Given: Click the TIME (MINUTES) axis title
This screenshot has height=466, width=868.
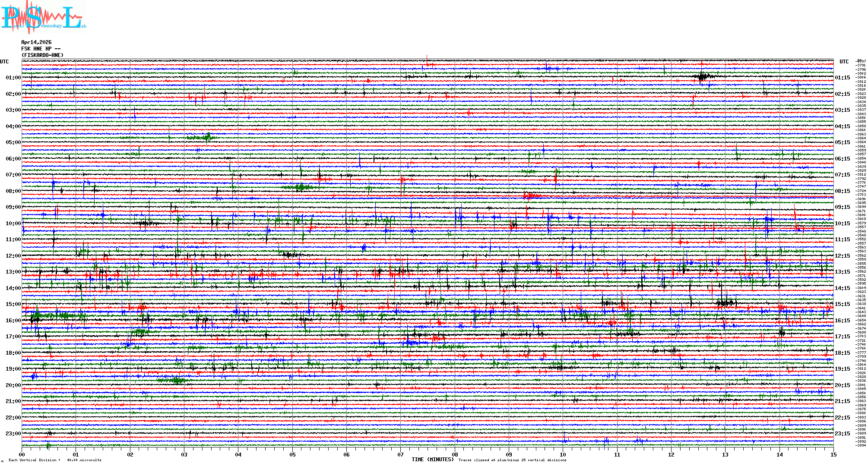Looking at the screenshot, I should (x=433, y=460).
